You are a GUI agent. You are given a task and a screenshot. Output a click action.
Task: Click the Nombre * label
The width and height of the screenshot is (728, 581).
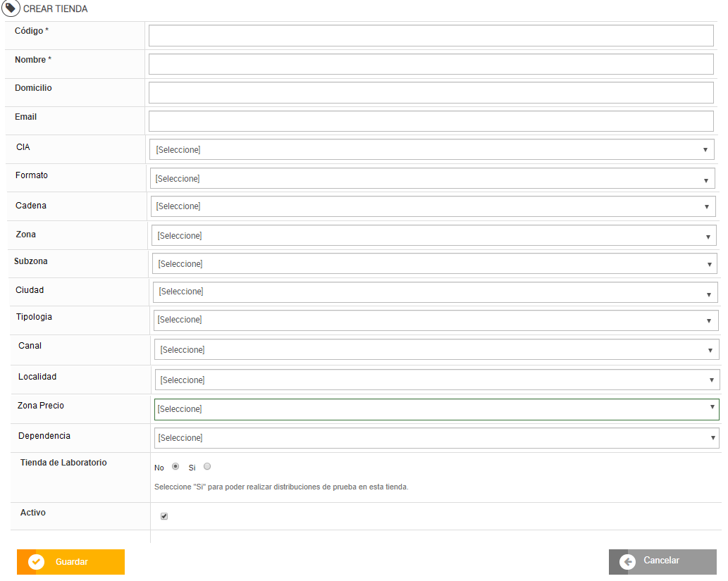[x=33, y=60]
